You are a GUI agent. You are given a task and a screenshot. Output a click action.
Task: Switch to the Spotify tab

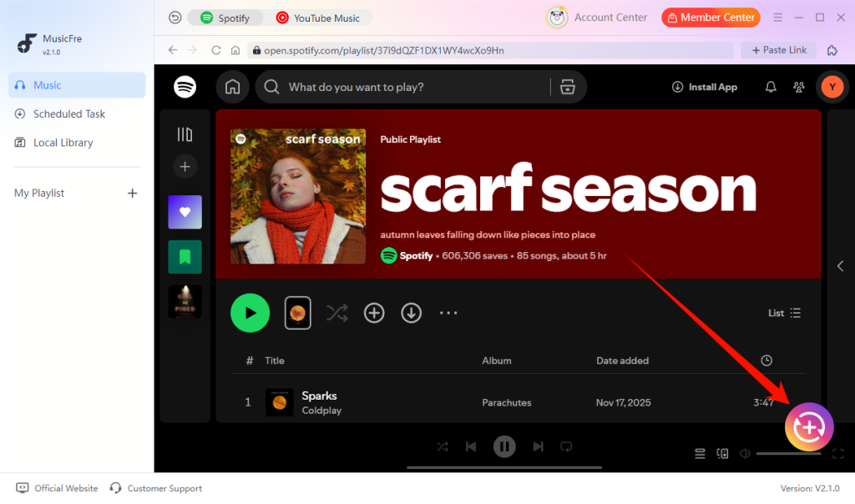225,18
